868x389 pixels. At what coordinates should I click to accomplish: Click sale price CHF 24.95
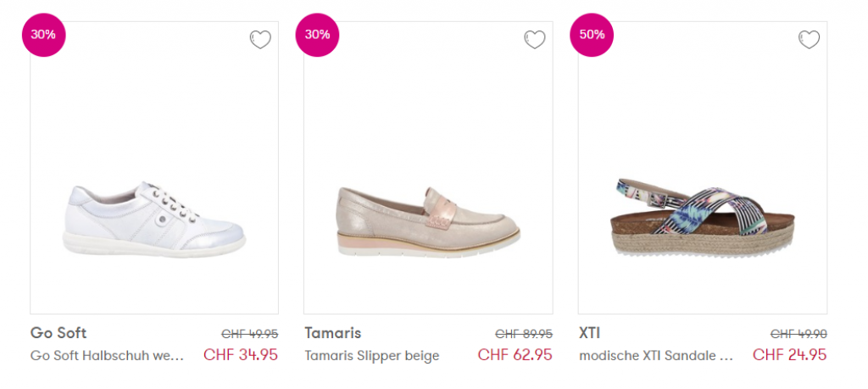pyautogui.click(x=789, y=355)
